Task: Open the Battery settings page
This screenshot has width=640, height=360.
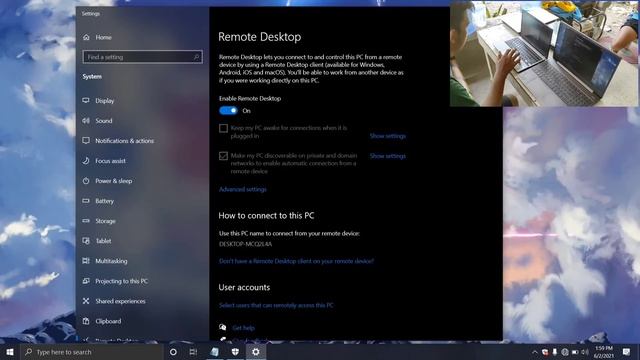Action: coord(98,201)
